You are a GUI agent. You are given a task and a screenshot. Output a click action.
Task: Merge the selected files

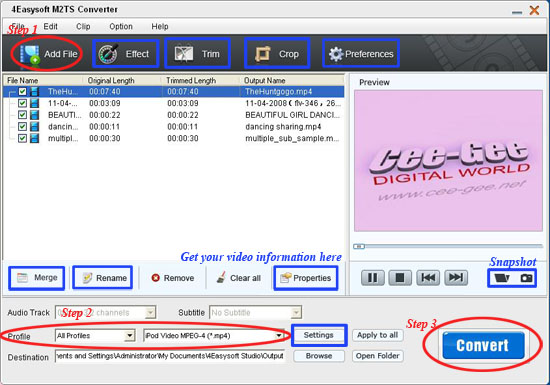pyautogui.click(x=37, y=278)
